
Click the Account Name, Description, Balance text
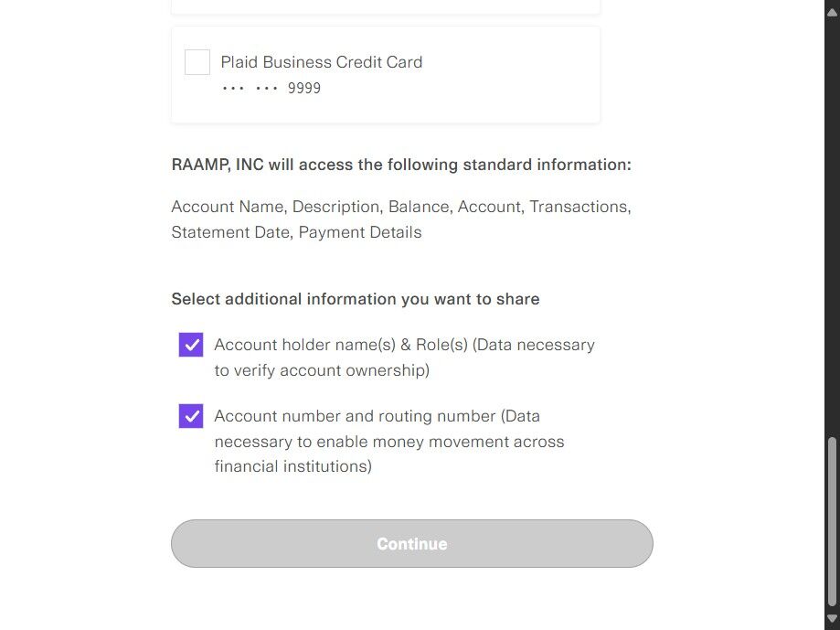[x=401, y=207]
